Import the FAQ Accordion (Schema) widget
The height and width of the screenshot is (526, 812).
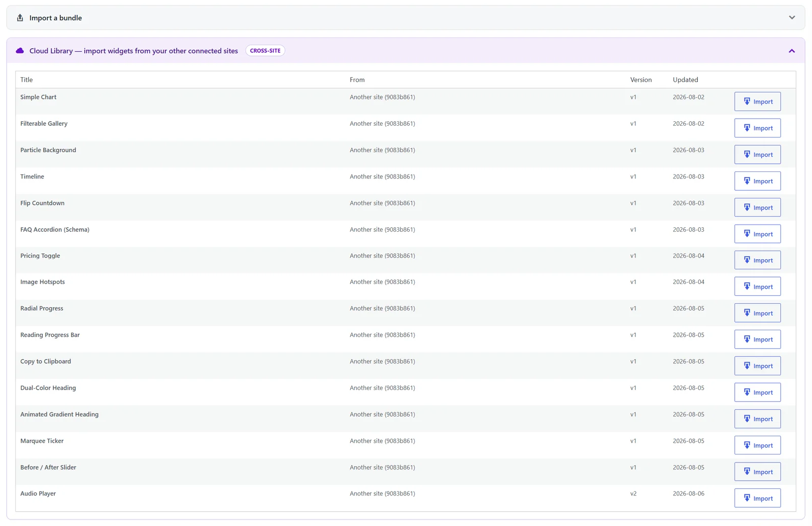[x=757, y=234]
